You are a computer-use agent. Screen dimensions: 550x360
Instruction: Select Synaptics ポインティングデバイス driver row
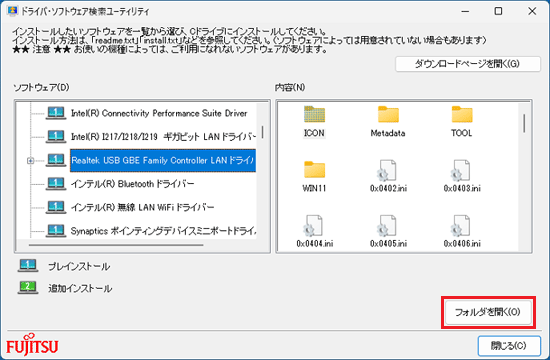point(163,231)
